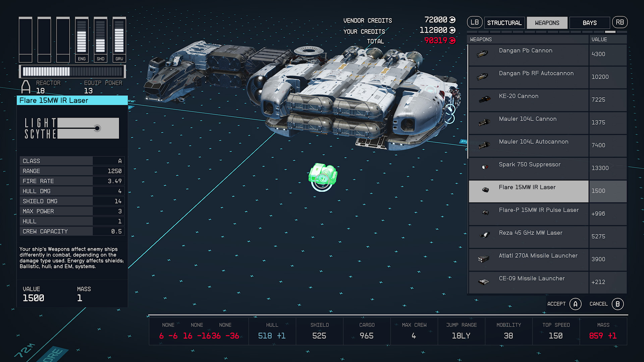Select the Dangan Pb RF Autocannon icon
Viewport: 644px width, 362px height.
(482, 77)
